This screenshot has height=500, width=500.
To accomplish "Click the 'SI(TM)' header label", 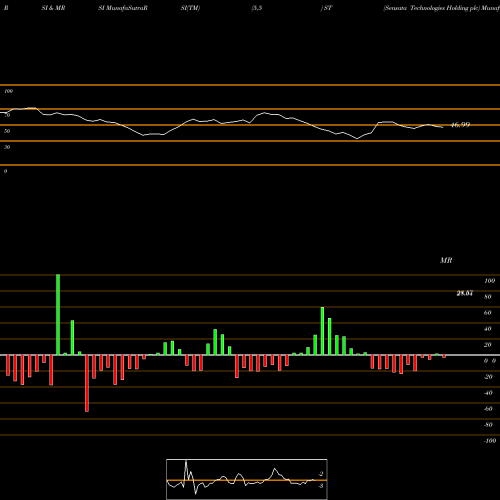I will (190, 8).
